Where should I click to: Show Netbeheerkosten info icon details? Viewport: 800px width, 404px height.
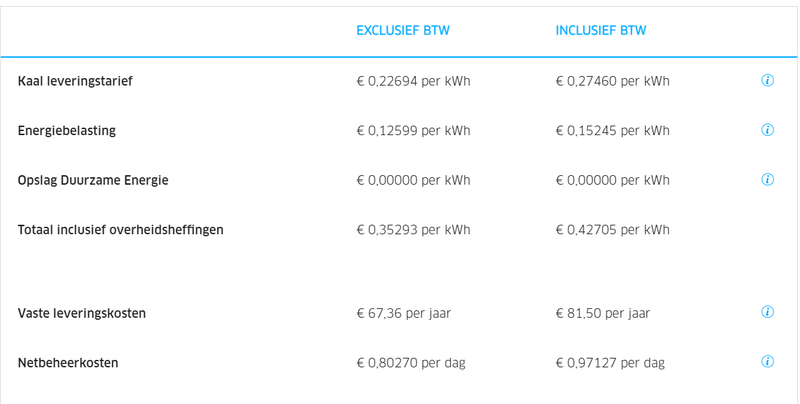pyautogui.click(x=767, y=362)
